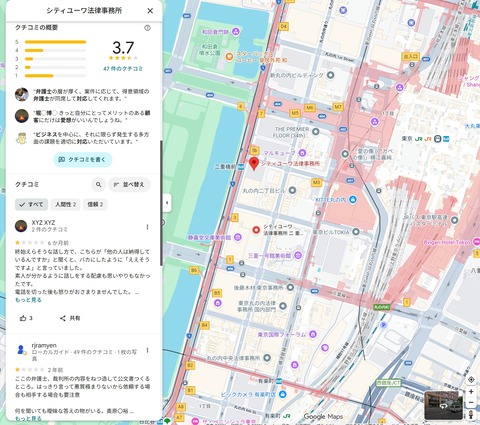Click the スターバックス coffee marker
Viewport: 480px width, 425px height.
click(229, 57)
